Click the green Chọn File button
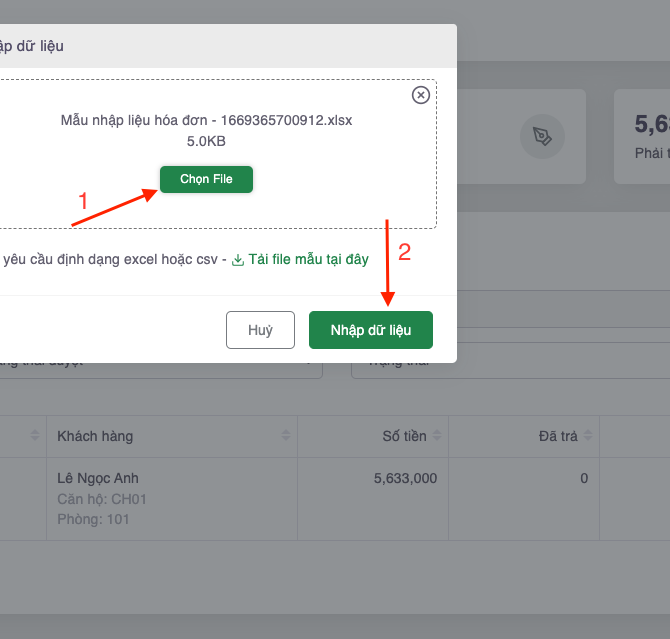This screenshot has height=639, width=670. [x=206, y=179]
